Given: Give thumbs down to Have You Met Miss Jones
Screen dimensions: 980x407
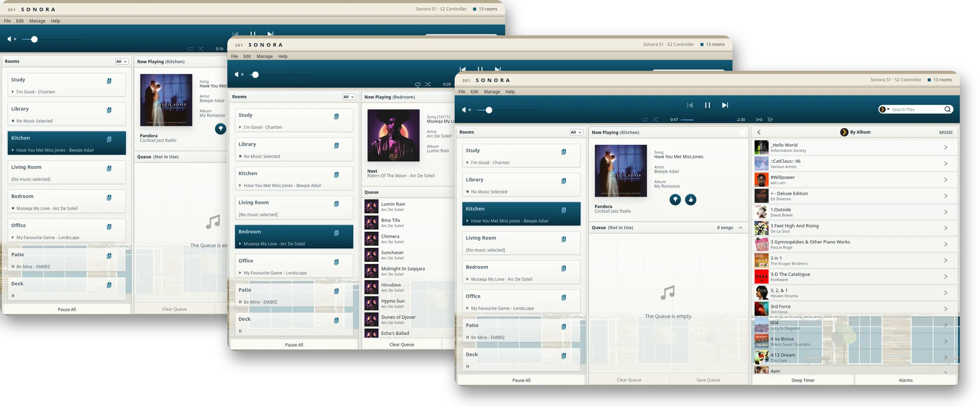Looking at the screenshot, I should click(x=675, y=200).
